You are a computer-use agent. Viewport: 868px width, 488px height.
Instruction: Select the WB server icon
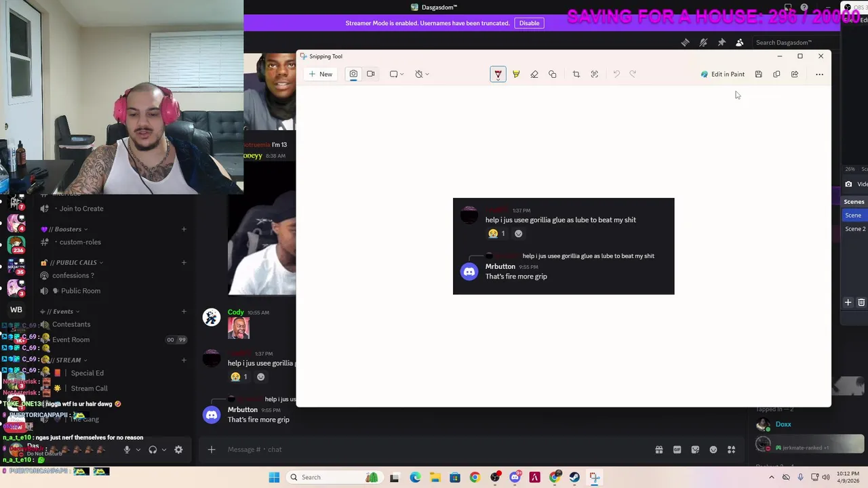(16, 310)
